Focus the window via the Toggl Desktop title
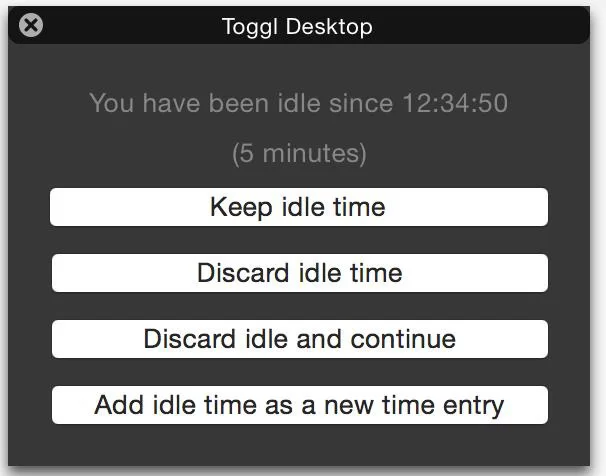606x476 pixels. (x=297, y=26)
